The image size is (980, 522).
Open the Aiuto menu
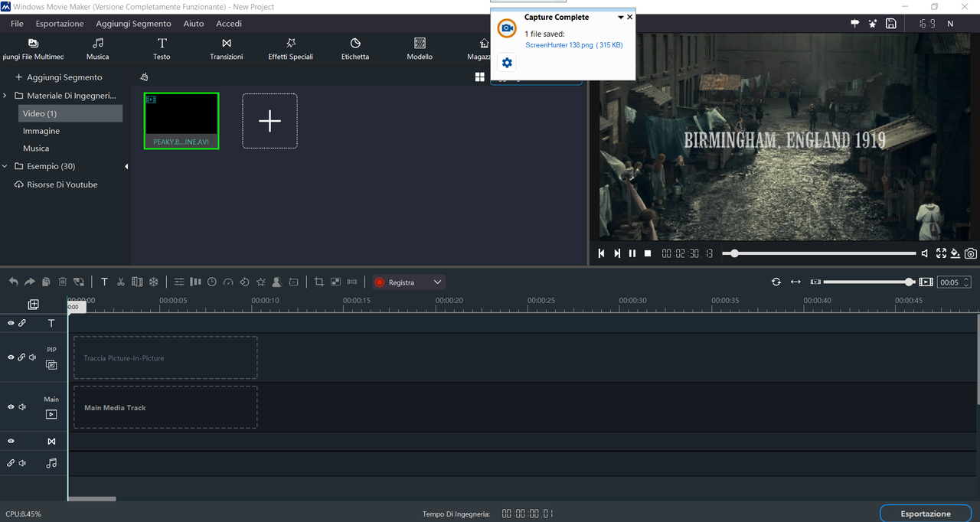tap(194, 24)
